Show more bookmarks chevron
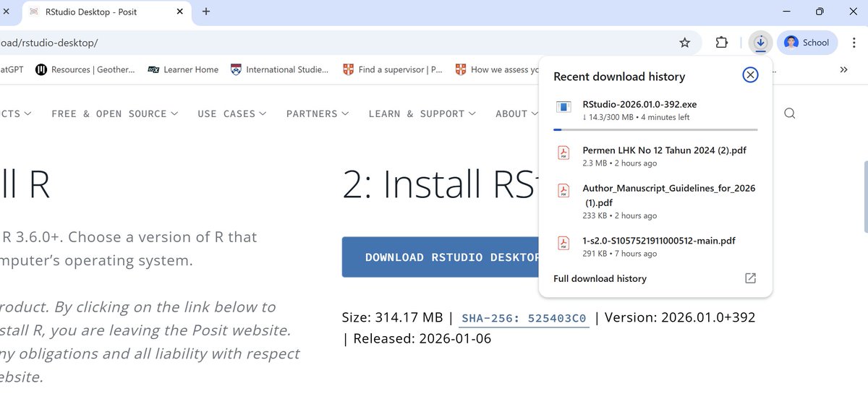This screenshot has width=868, height=412. (x=843, y=70)
